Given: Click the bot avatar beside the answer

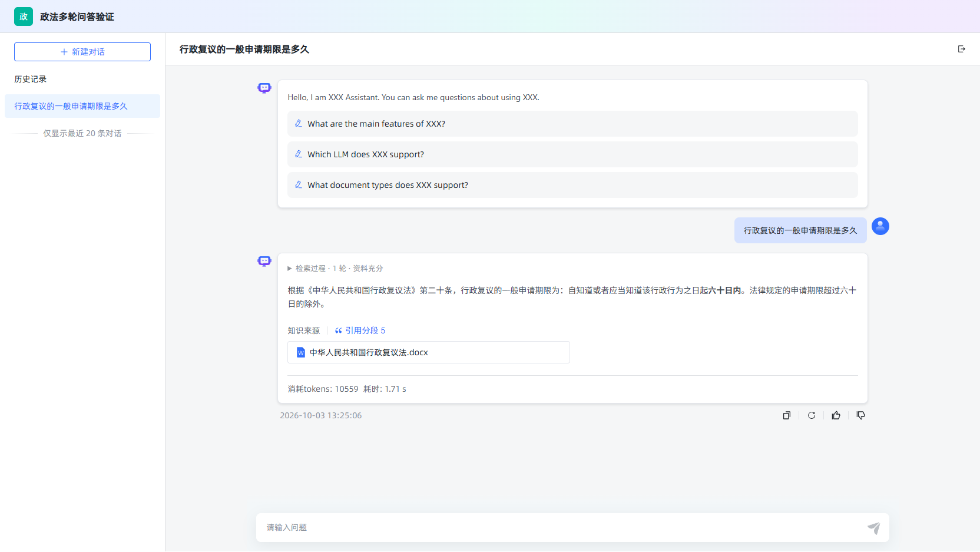Looking at the screenshot, I should point(264,261).
